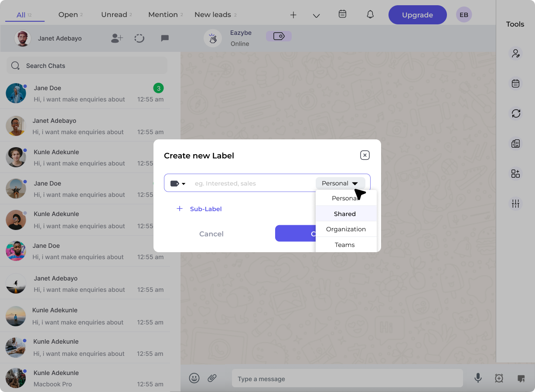Click the label name input field

tap(253, 183)
